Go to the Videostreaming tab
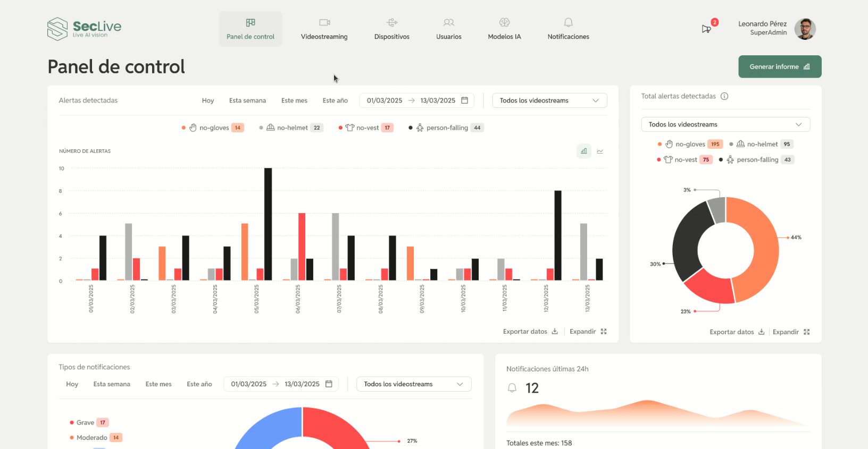868x449 pixels. [324, 29]
